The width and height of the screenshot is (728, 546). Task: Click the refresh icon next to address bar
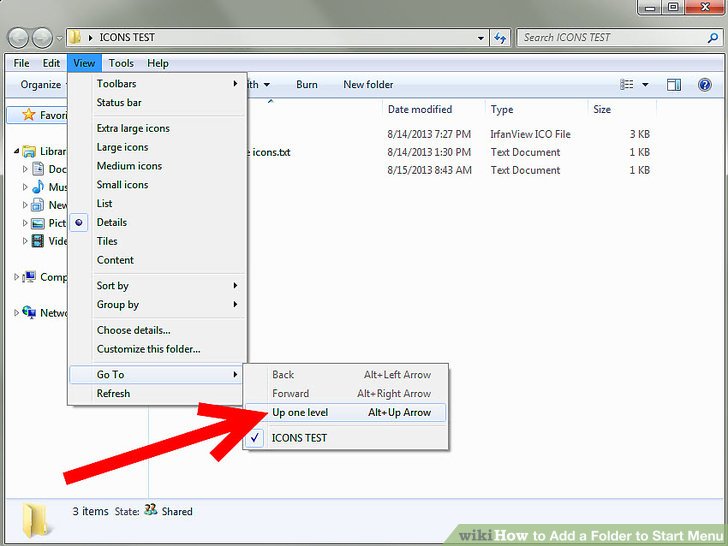[x=500, y=38]
